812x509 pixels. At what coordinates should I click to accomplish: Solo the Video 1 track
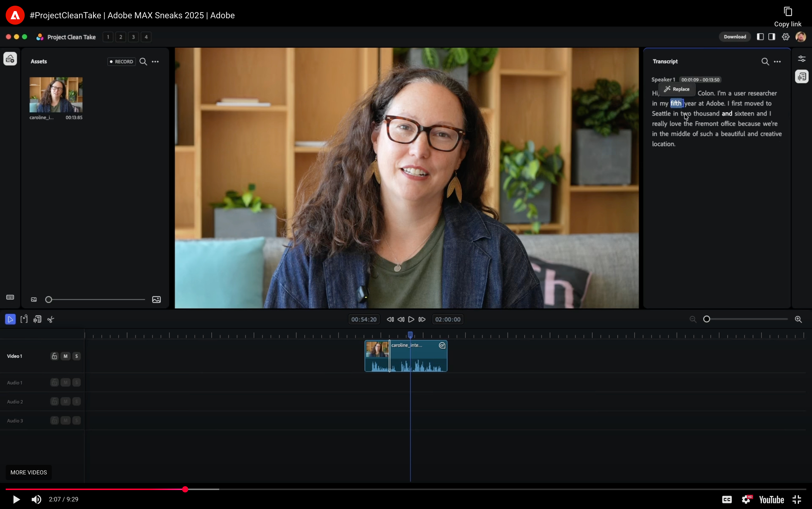(76, 356)
